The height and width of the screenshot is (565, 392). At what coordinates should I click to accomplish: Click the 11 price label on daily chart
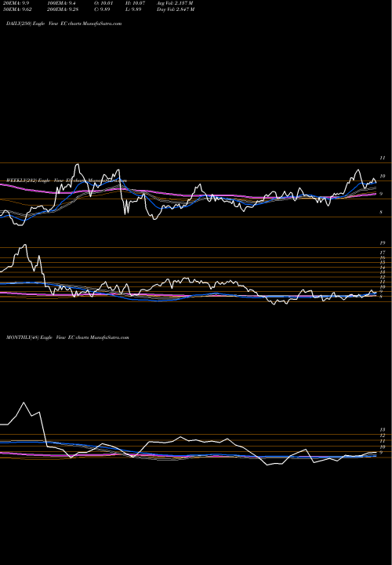[x=383, y=158]
